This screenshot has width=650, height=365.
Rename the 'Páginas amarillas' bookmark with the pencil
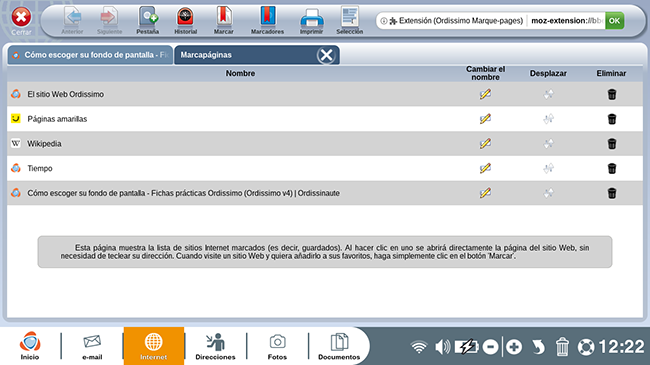coord(485,119)
